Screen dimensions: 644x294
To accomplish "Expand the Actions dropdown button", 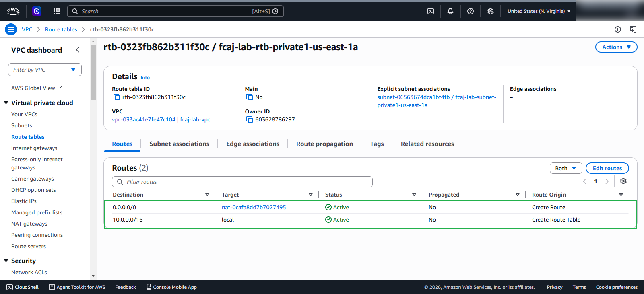I will pyautogui.click(x=616, y=47).
